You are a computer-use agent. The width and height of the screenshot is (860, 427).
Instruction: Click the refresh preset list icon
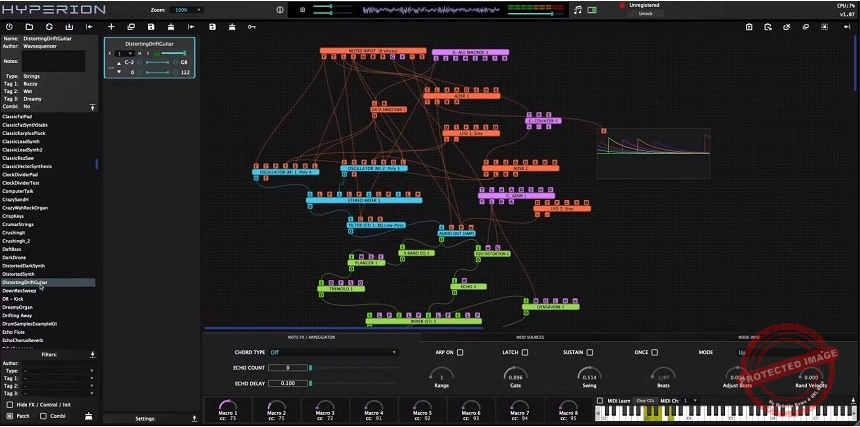pyautogui.click(x=49, y=27)
